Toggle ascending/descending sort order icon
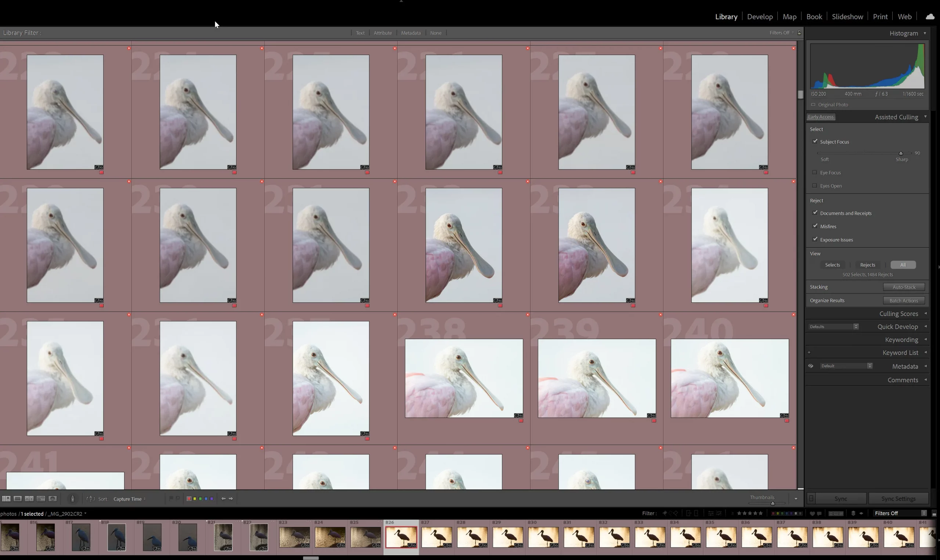940x560 pixels. 90,498
